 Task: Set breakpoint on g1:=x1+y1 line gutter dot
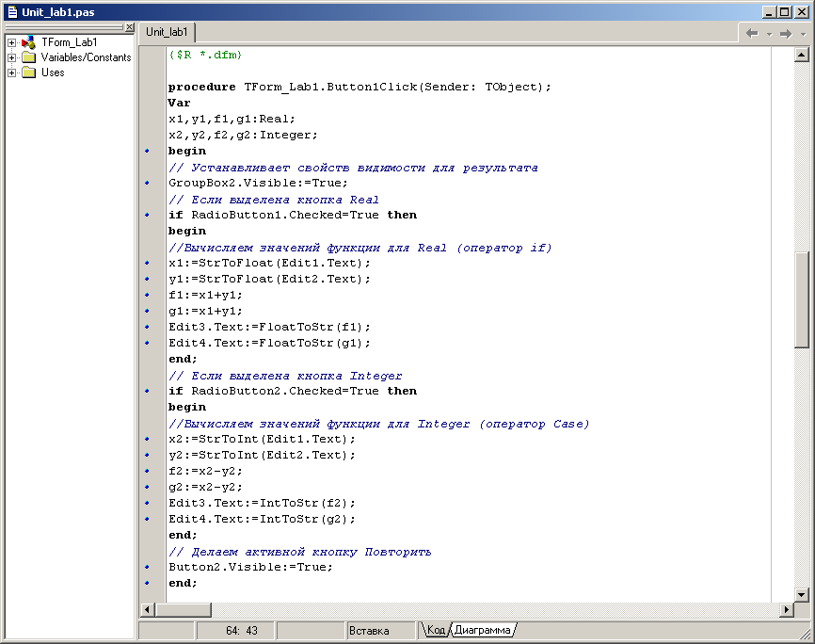tap(147, 311)
